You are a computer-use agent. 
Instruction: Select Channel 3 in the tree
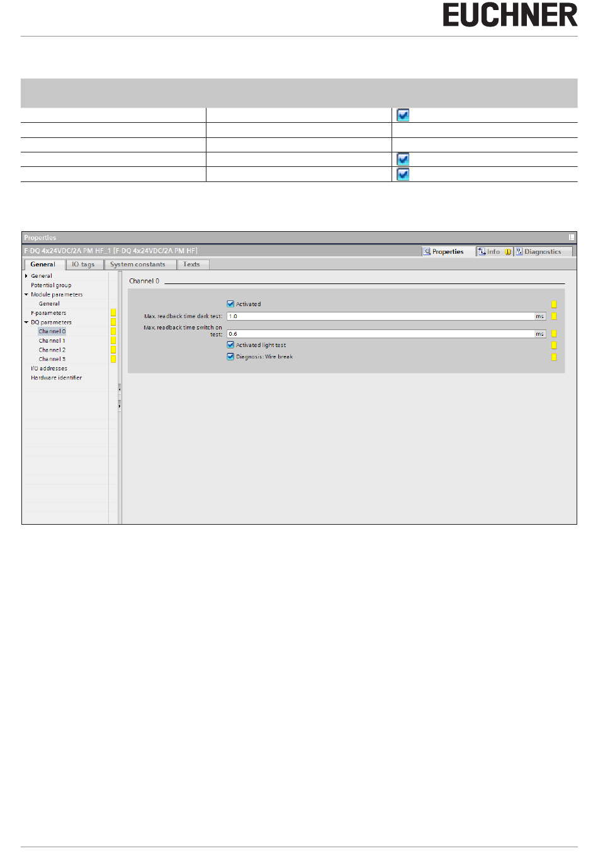(x=52, y=359)
